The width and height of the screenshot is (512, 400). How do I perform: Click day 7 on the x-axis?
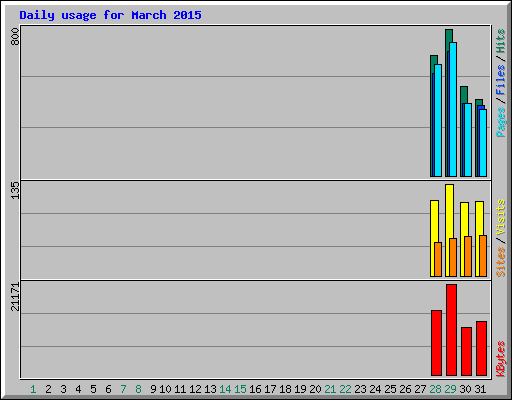pyautogui.click(x=123, y=389)
